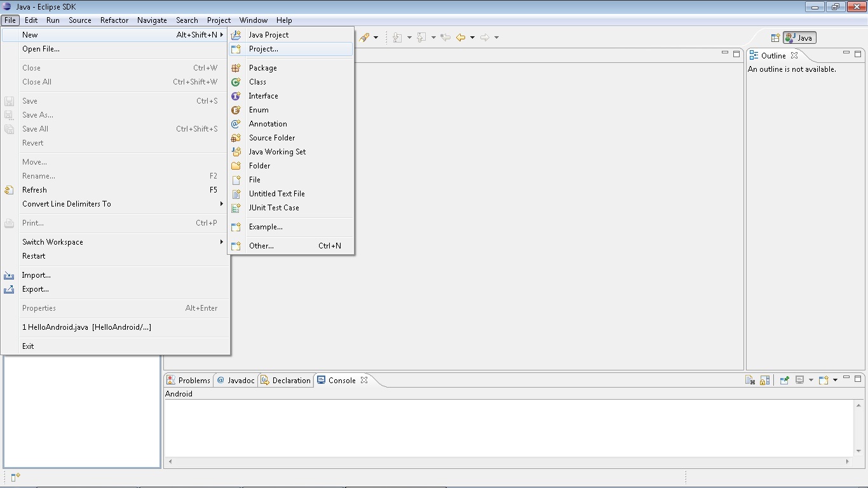This screenshot has height=488, width=868.
Task: Select Folder from the New submenu
Action: 290,166
